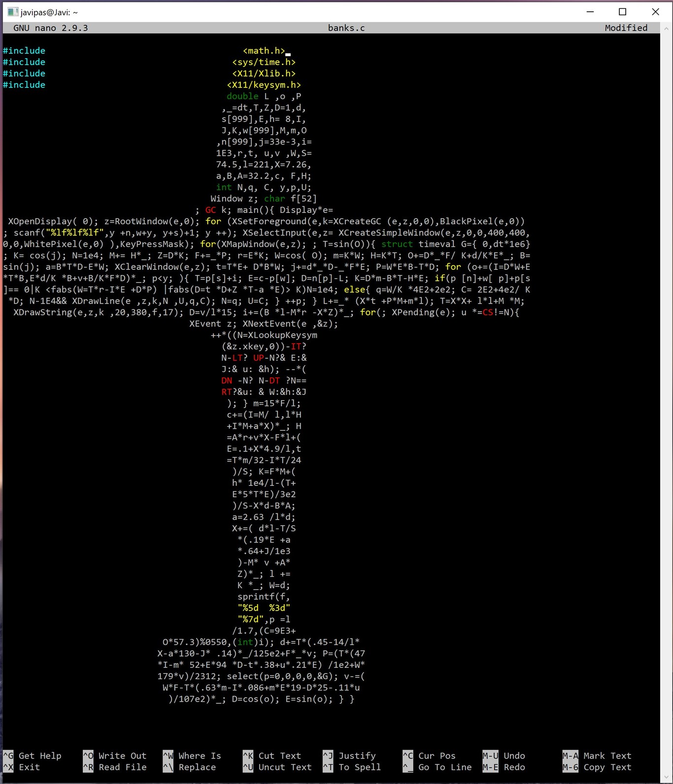Minimize the terminal window
This screenshot has height=784, width=673.
click(x=590, y=12)
